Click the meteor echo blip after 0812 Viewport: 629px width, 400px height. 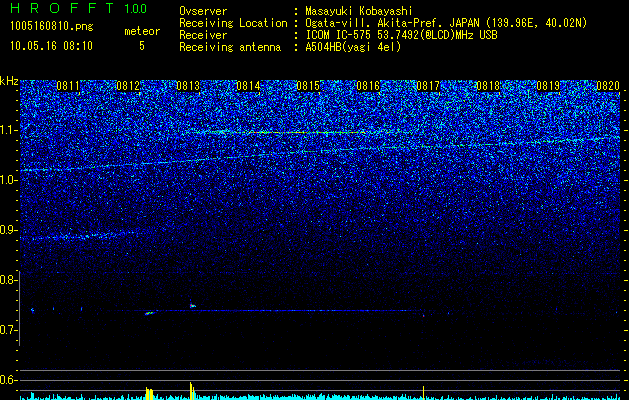(x=149, y=313)
